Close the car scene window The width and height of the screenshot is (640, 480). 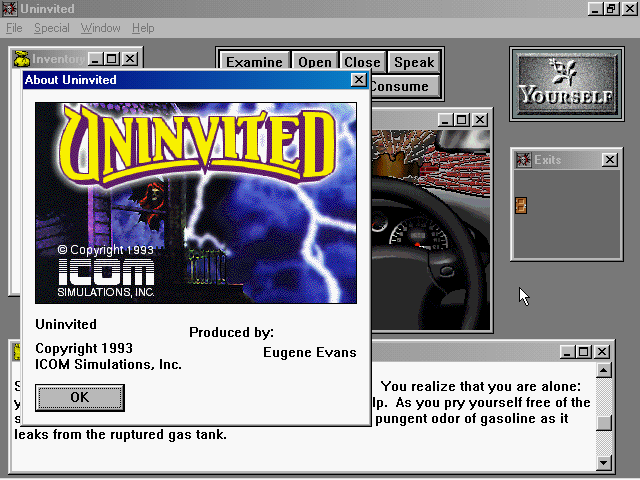point(480,120)
